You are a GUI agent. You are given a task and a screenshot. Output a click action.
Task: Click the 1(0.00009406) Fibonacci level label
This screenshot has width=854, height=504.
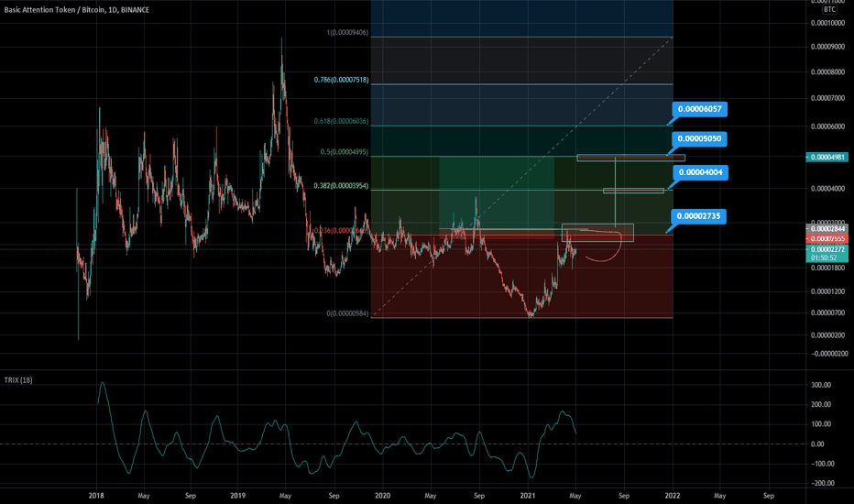click(347, 33)
